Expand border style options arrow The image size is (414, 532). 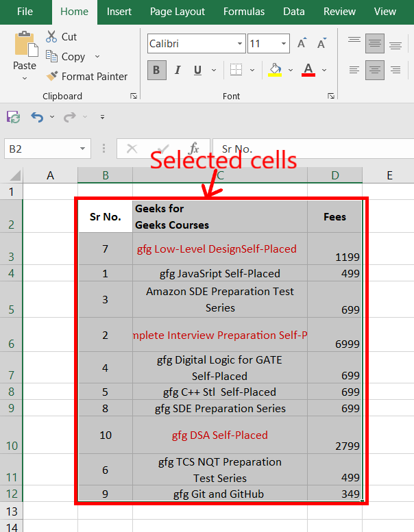252,70
